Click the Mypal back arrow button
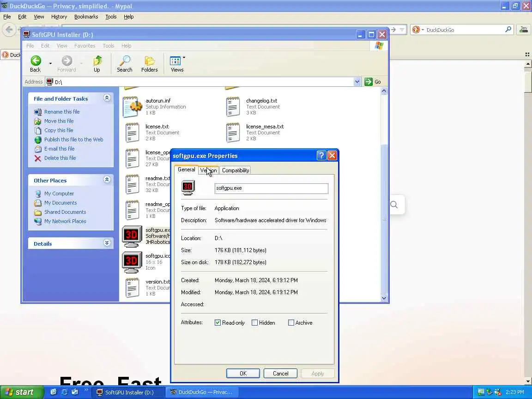532x399 pixels. click(x=9, y=30)
